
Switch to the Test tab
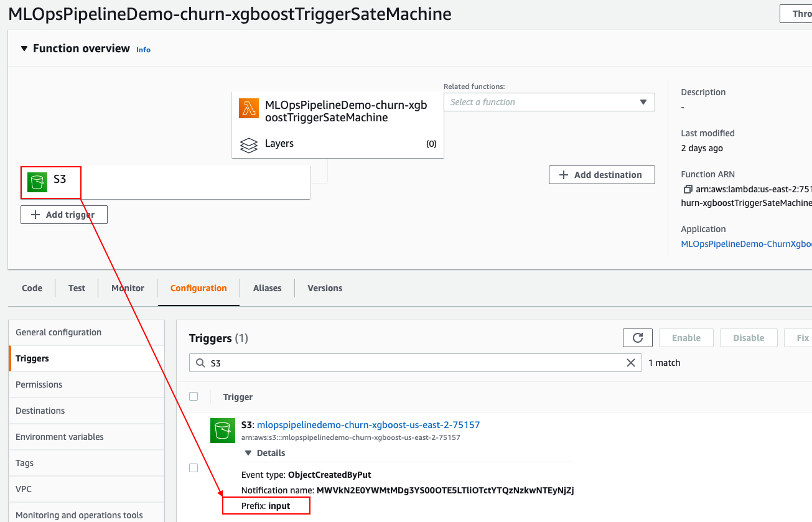77,288
